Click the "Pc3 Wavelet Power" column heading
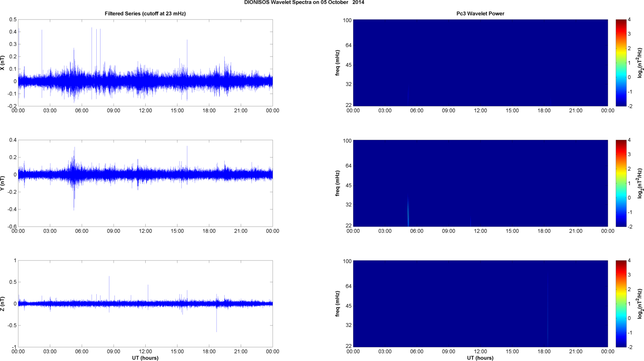The height and width of the screenshot is (361, 644). 480,14
